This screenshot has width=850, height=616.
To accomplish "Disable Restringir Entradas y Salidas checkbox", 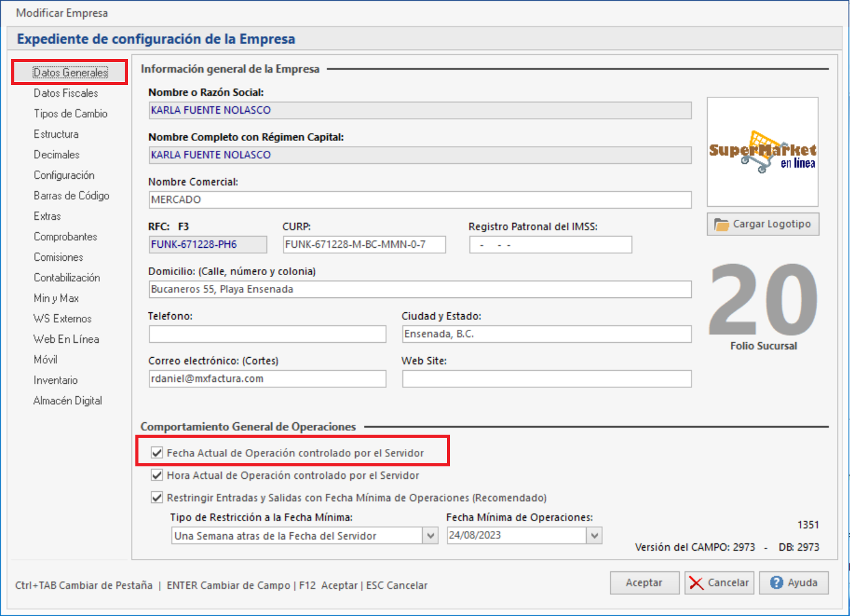I will [x=157, y=497].
